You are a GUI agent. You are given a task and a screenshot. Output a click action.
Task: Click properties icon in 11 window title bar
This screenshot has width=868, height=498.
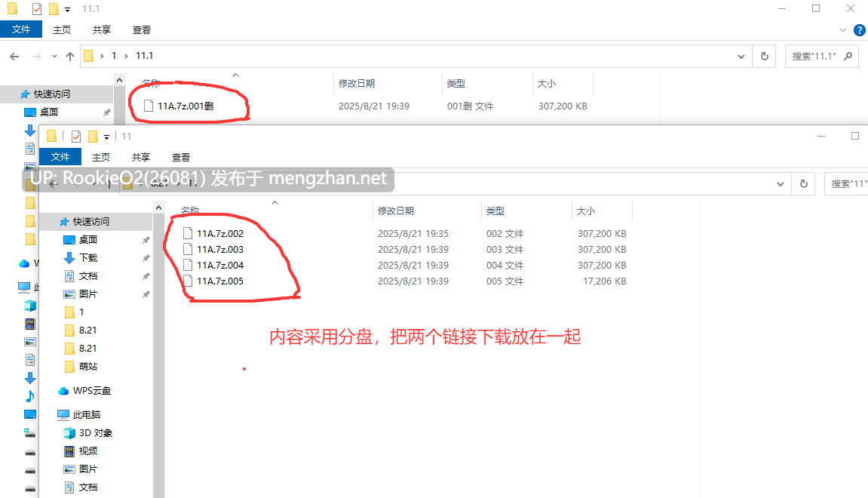tap(76, 137)
